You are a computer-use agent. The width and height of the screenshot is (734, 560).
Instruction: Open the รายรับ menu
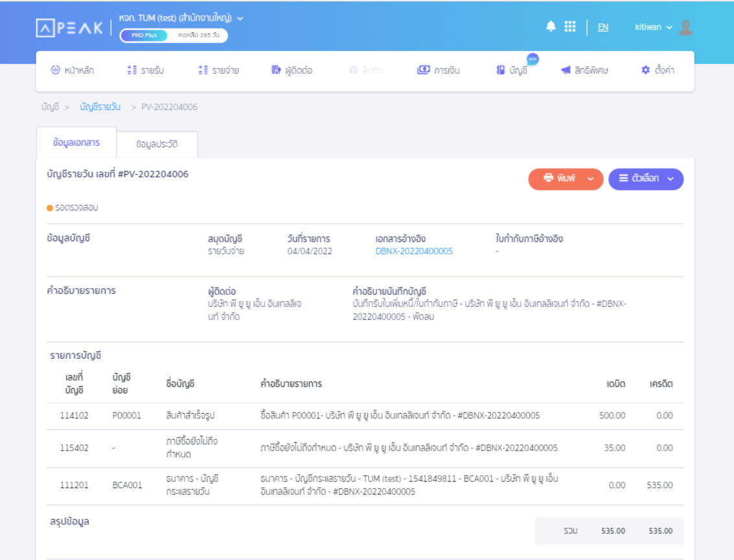[x=146, y=70]
